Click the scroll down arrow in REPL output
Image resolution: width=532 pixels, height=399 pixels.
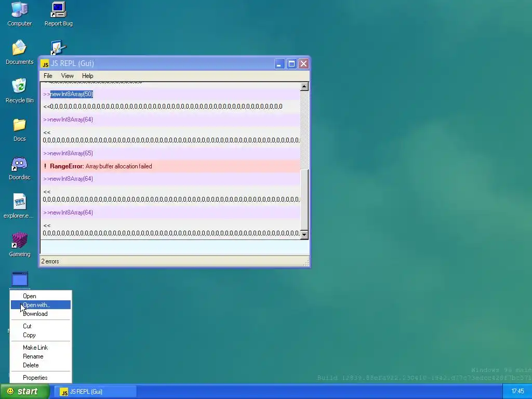pos(304,235)
